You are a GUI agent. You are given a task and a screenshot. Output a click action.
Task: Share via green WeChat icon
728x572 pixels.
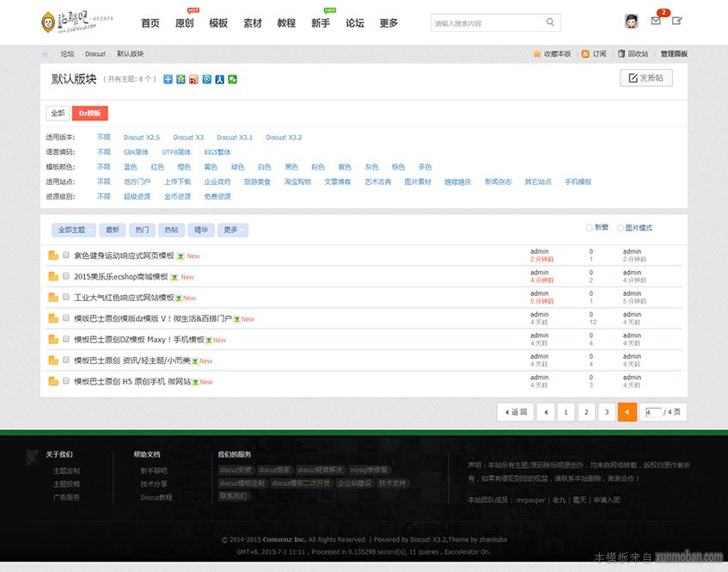pyautogui.click(x=232, y=79)
